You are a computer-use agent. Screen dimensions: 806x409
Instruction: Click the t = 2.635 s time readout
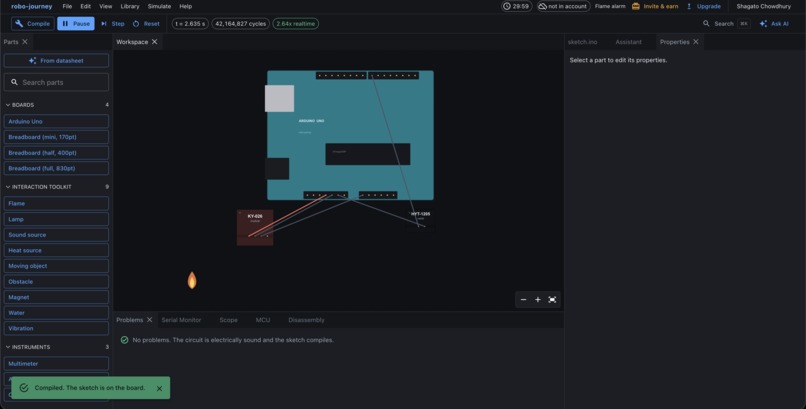pos(190,24)
